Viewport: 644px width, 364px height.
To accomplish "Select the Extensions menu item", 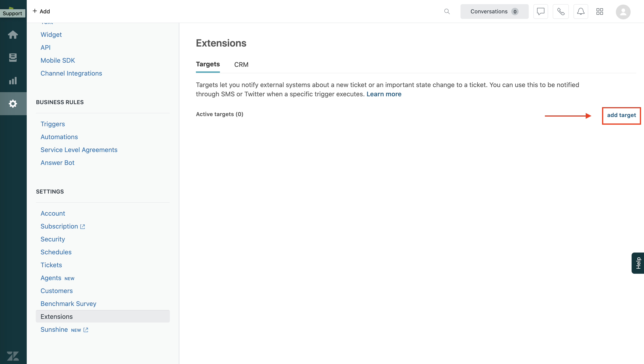I will click(x=103, y=317).
